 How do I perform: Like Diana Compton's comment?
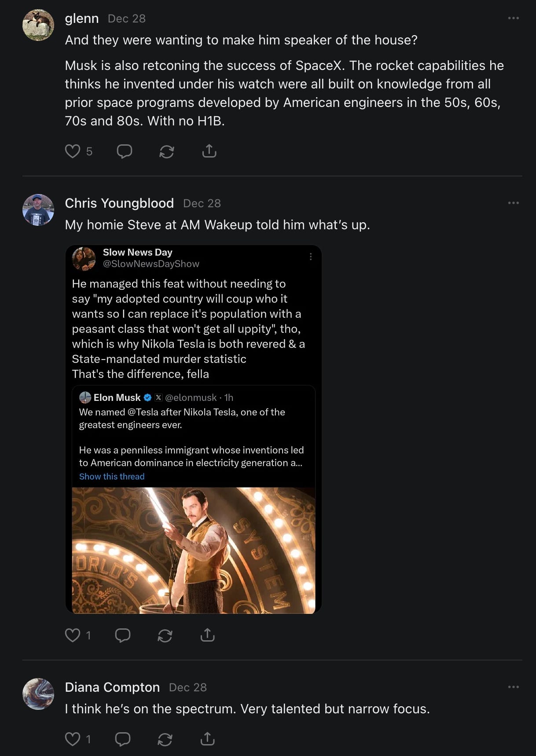pos(73,739)
